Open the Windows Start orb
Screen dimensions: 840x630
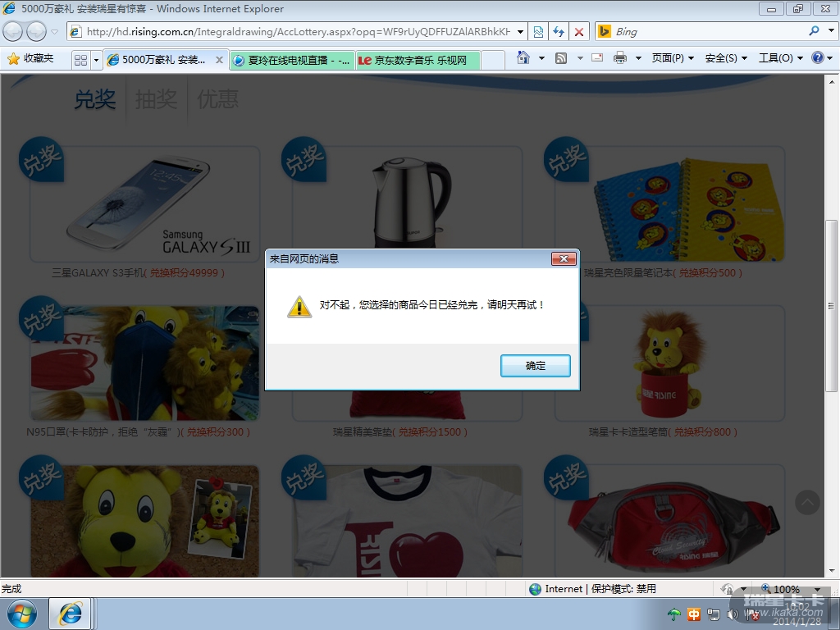coord(22,614)
